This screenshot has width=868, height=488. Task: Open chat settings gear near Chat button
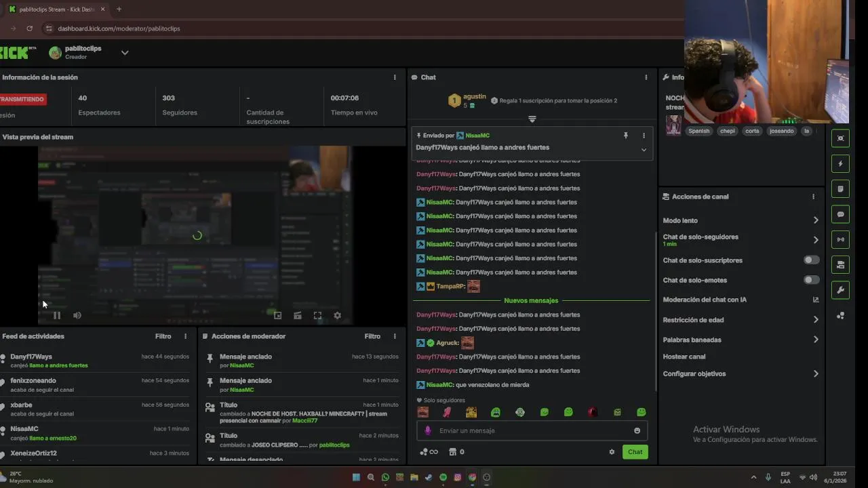[612, 452]
